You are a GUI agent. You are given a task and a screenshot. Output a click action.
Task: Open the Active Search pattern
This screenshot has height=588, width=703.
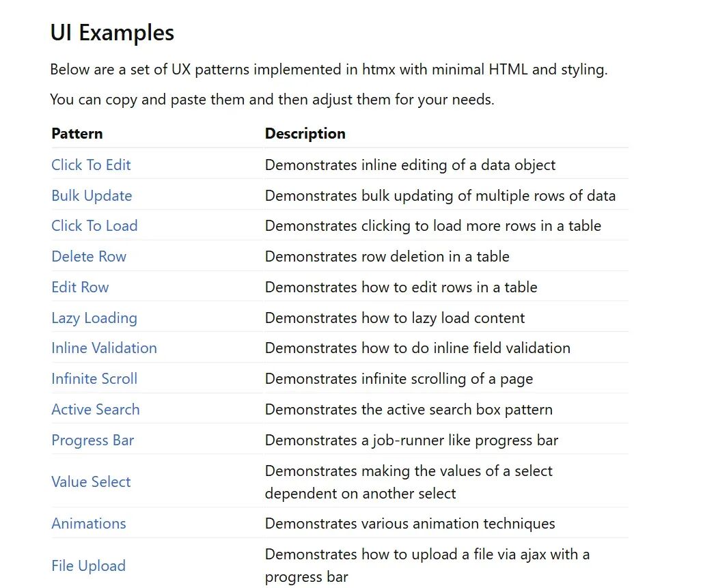(x=96, y=410)
